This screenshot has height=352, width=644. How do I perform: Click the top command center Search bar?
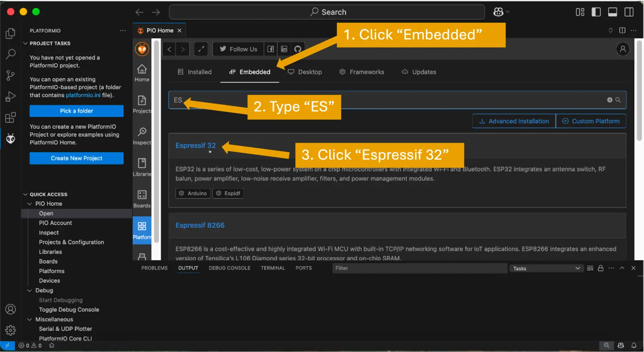[327, 12]
